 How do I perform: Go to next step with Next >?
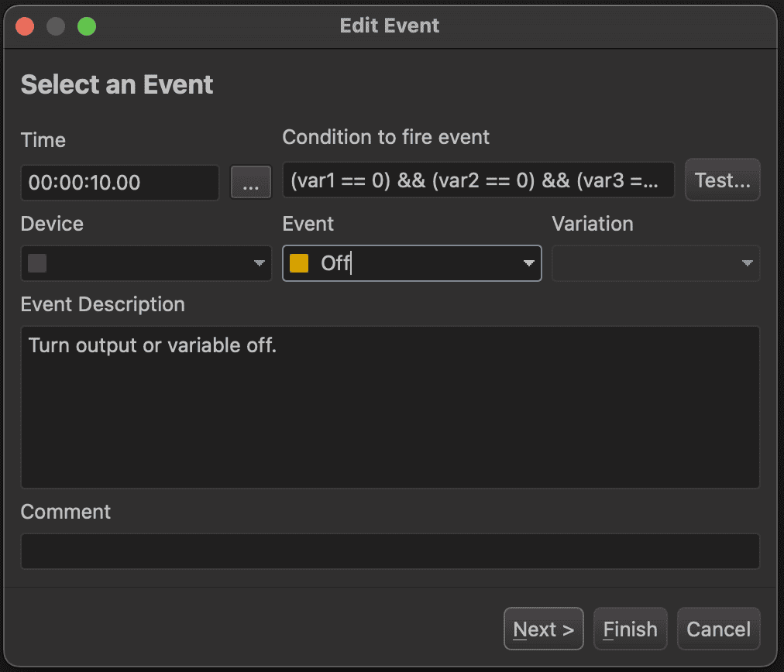click(x=543, y=629)
